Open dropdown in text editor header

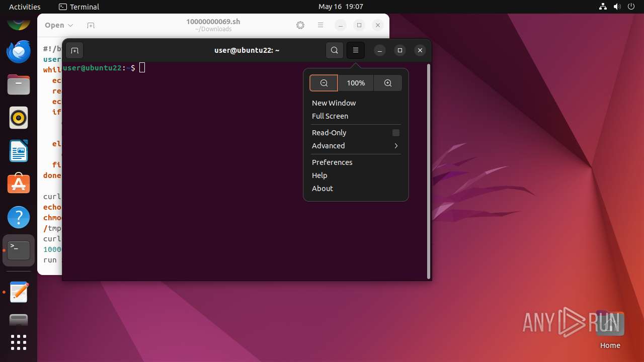click(x=59, y=25)
